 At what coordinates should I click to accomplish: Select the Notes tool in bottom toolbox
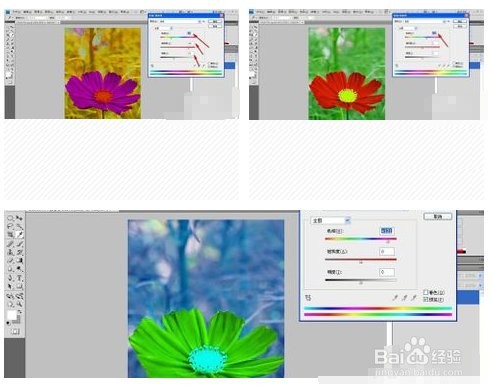point(10,296)
